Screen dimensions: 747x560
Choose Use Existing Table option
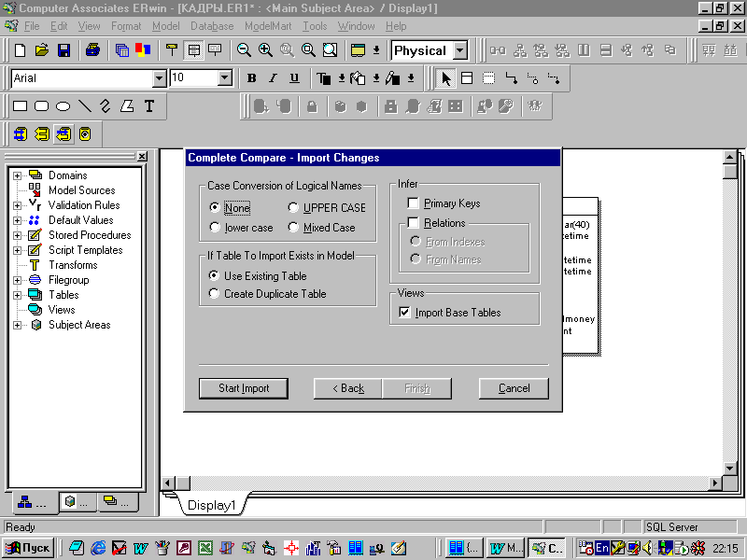(258, 275)
